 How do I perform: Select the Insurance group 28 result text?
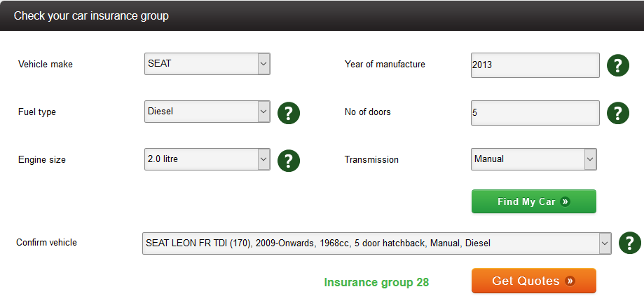point(376,283)
